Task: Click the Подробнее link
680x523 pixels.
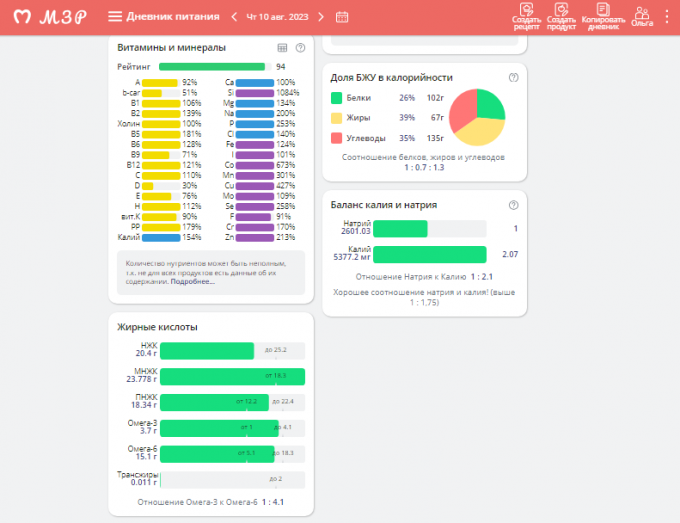Action: 192,281
